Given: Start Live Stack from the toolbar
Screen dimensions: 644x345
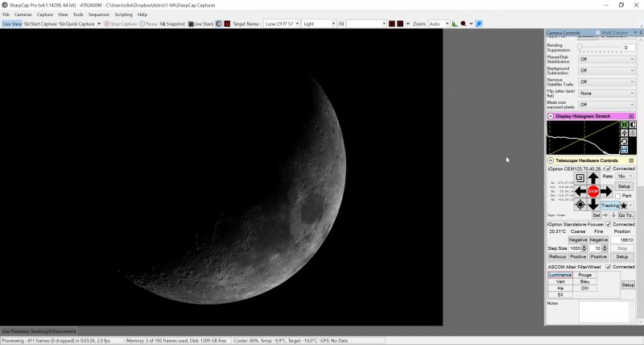Looking at the screenshot, I should click(x=200, y=24).
